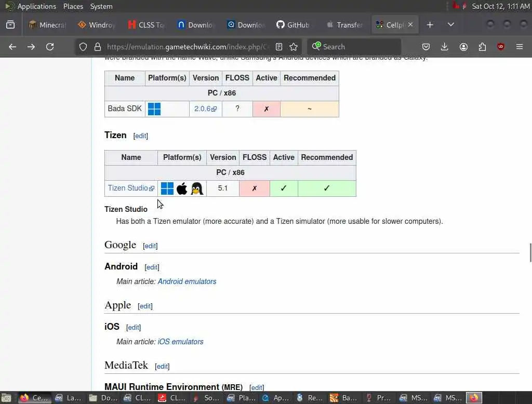Screen dimensions: 532x404
Task: Edit the iOS section
Action: pos(134,327)
